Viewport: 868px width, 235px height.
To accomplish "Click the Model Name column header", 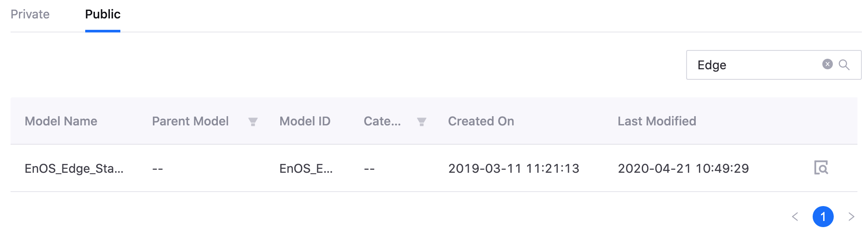I will coord(61,121).
